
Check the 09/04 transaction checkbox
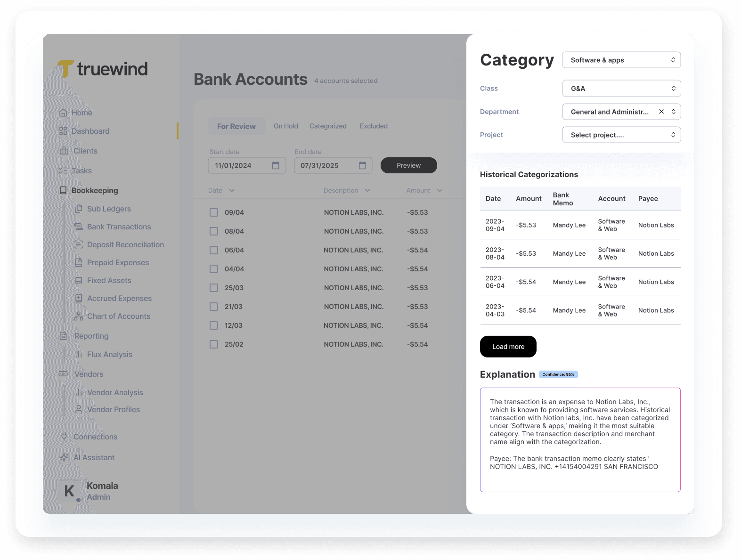[214, 212]
